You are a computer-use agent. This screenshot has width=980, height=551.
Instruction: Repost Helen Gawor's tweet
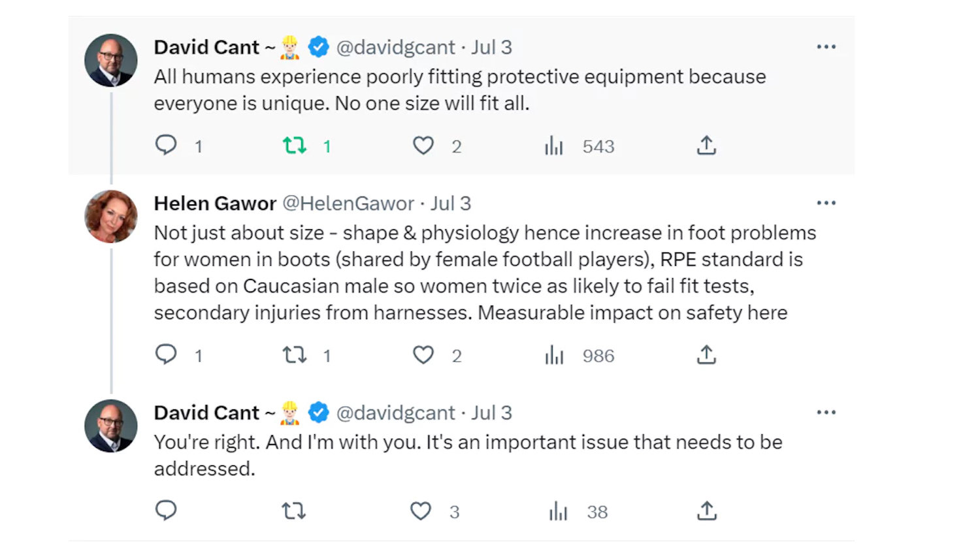point(295,355)
